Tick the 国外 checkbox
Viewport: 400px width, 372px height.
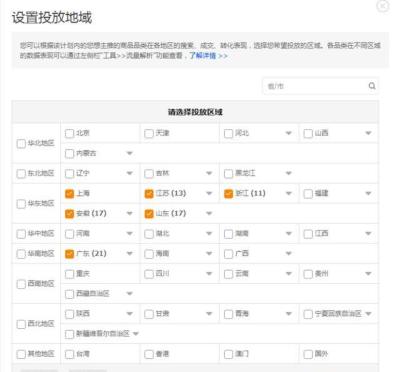[x=308, y=354]
